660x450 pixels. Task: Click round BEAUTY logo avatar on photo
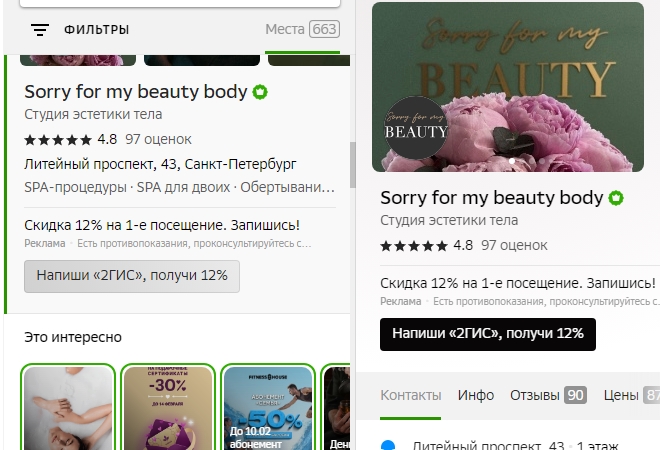pos(416,128)
